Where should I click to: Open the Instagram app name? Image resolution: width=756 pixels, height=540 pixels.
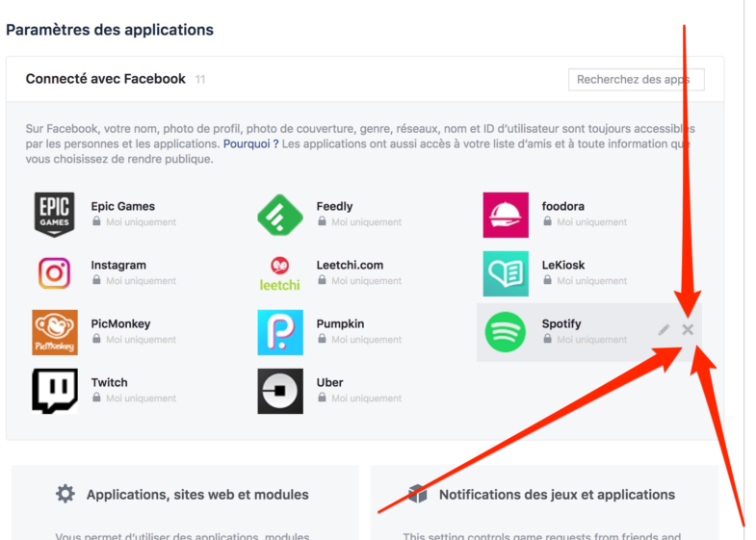tap(118, 265)
